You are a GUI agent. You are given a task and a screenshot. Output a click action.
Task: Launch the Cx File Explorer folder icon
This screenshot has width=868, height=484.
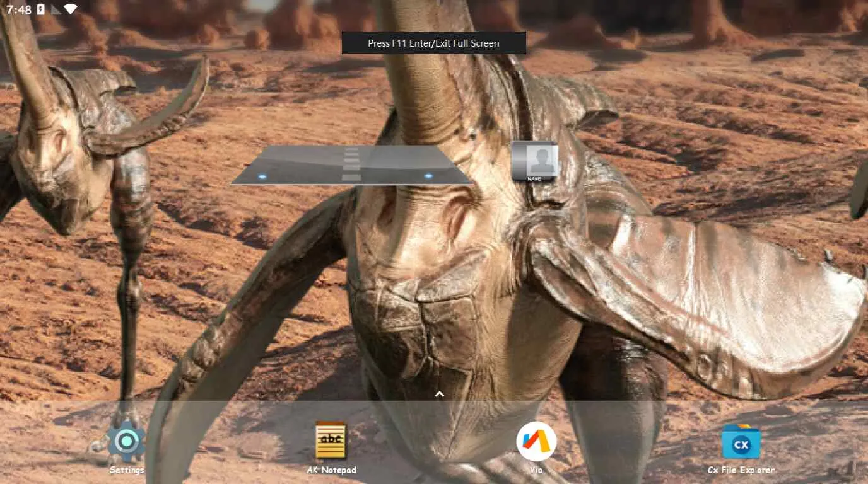point(741,441)
